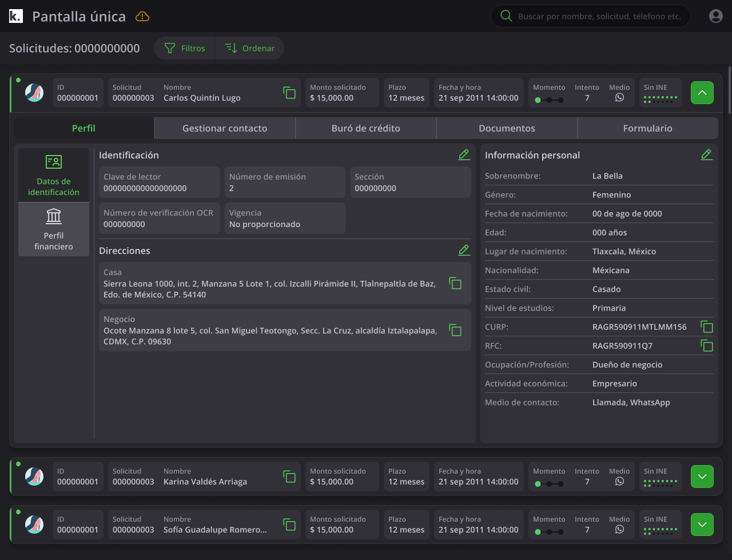Click WhatsApp icon in Carlos's row

(x=619, y=98)
